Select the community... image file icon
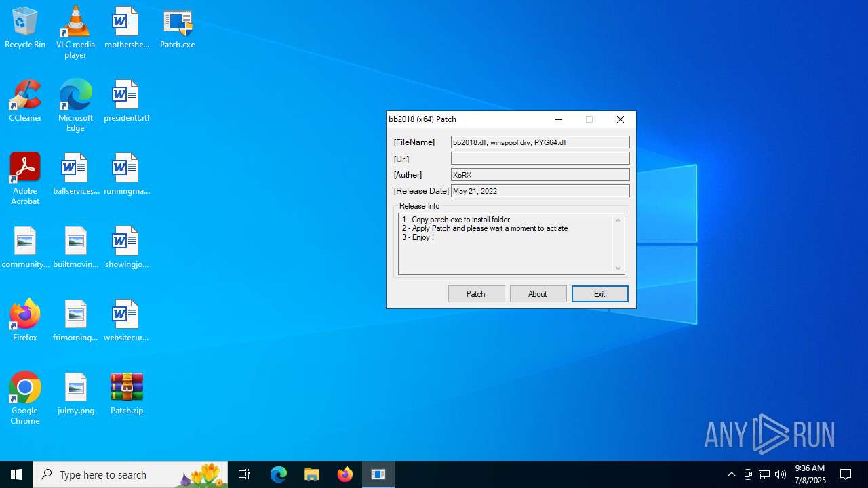 (x=25, y=248)
